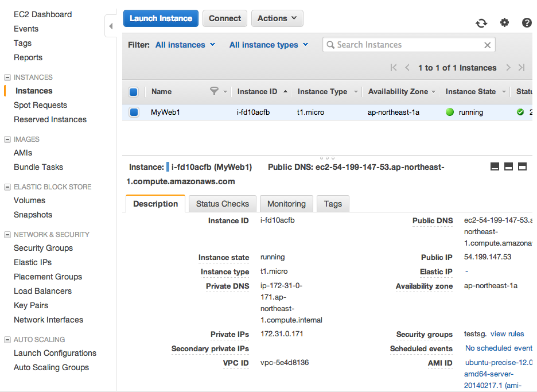
Task: Maximize the details pane with third layout icon
Action: click(522, 166)
